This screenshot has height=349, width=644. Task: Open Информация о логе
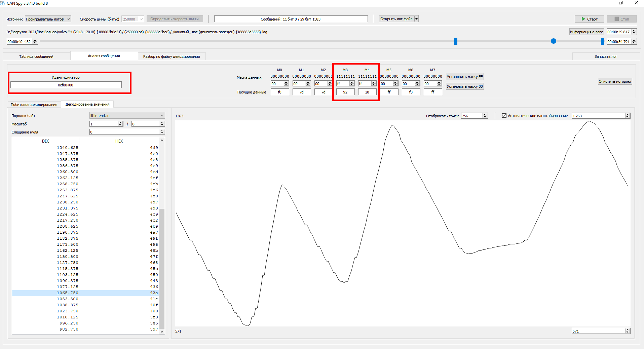pos(586,32)
